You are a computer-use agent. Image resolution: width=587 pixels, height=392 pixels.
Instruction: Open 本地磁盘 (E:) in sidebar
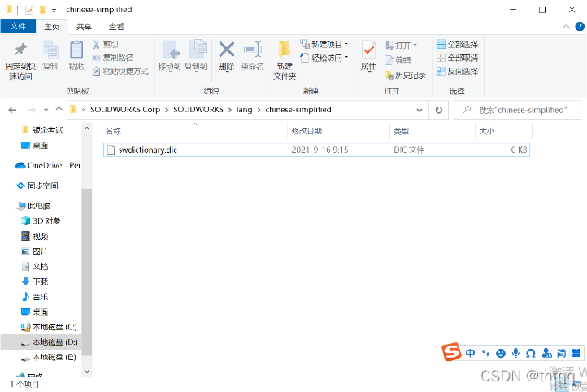pyautogui.click(x=49, y=358)
